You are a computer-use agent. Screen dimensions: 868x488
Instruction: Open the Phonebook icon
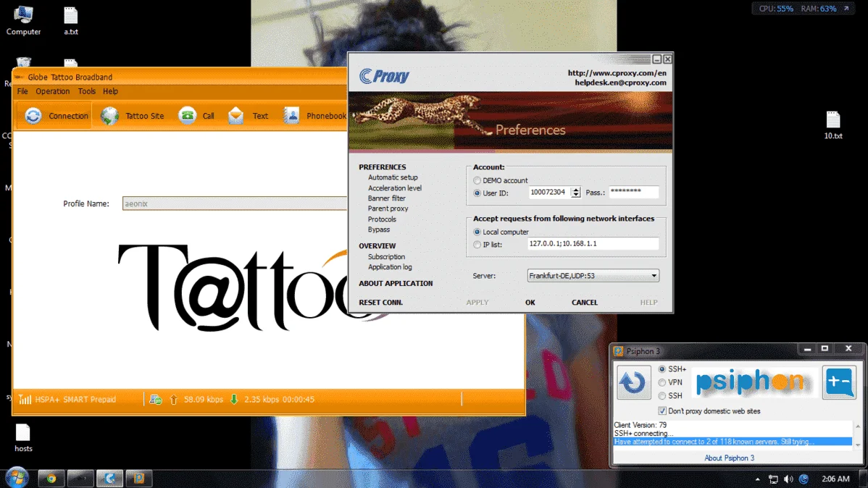[291, 115]
